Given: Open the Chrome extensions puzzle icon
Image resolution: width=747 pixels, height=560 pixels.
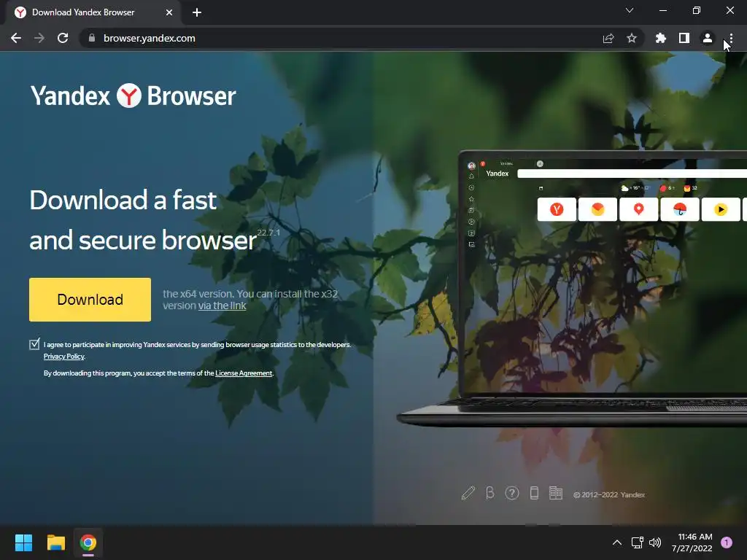Looking at the screenshot, I should click(x=661, y=38).
